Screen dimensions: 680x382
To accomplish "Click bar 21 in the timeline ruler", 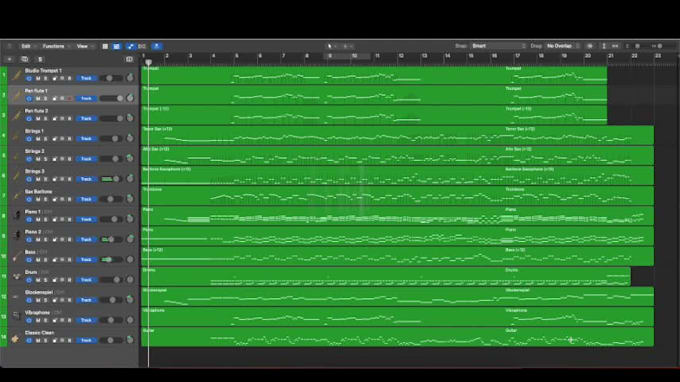I will [x=611, y=56].
